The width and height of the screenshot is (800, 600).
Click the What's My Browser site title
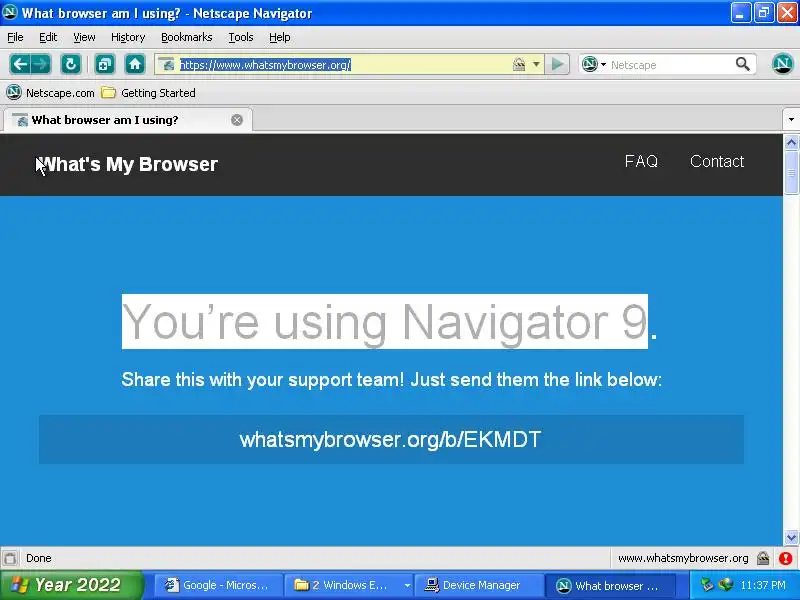pos(127,164)
